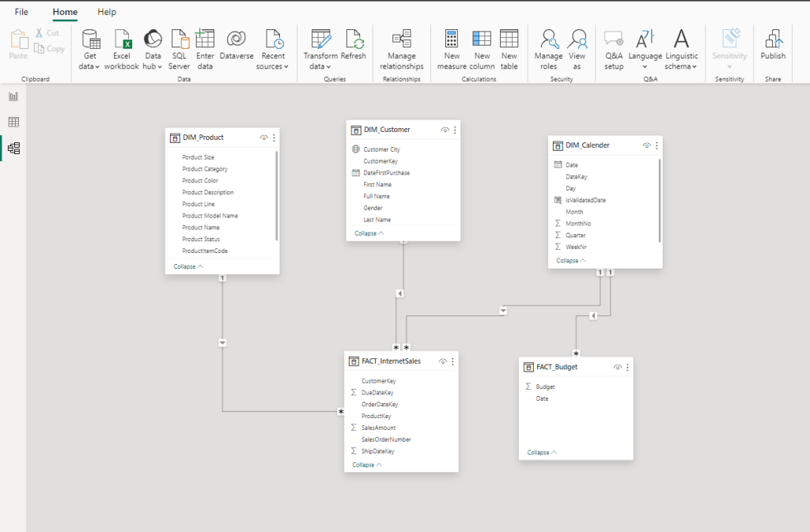The image size is (810, 532).
Task: Toggle visibility of DIM_Product table
Action: point(263,138)
